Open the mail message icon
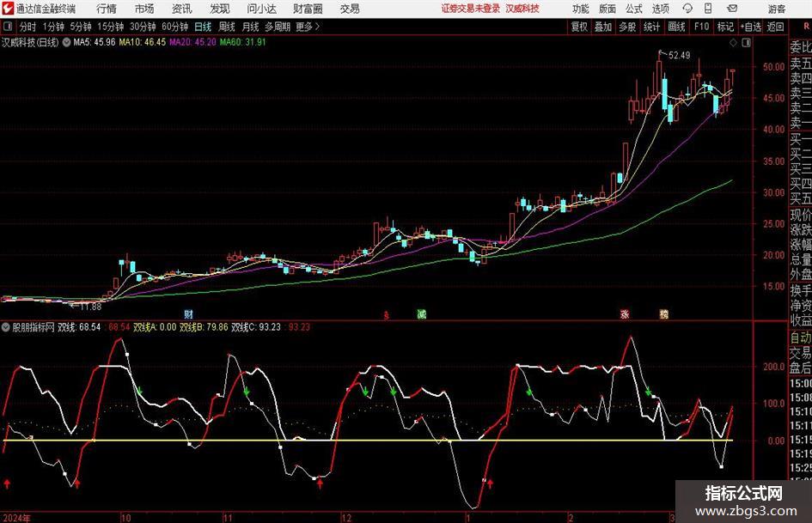 [732, 9]
